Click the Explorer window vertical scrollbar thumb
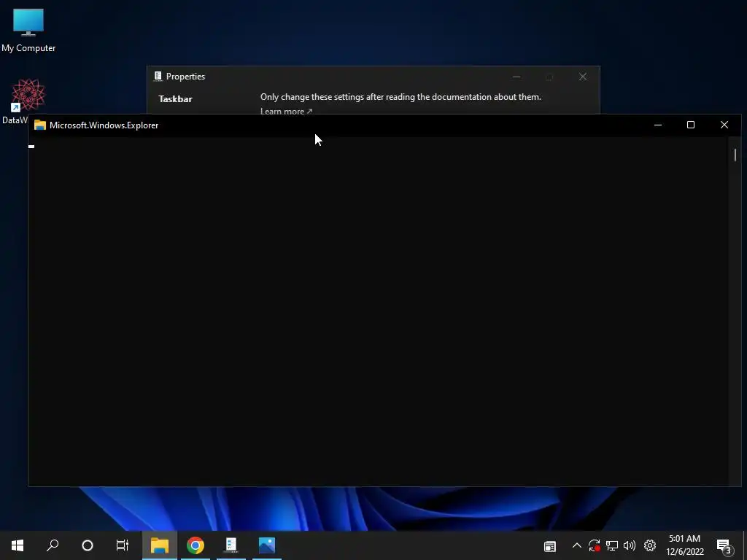 735,155
